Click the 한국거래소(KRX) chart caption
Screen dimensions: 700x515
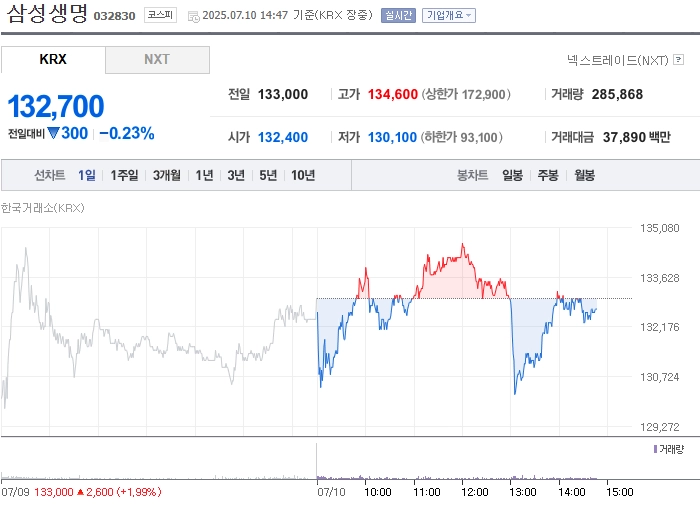point(42,208)
